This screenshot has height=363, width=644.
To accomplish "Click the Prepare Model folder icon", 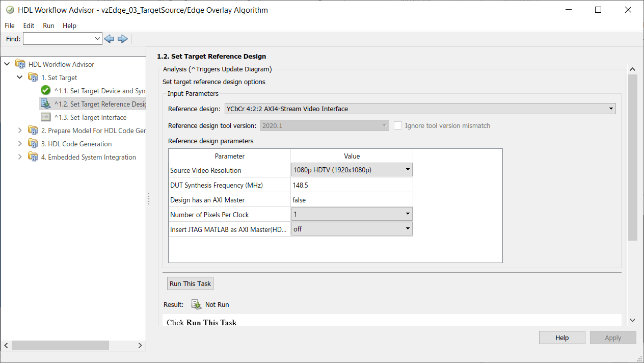I will (33, 131).
